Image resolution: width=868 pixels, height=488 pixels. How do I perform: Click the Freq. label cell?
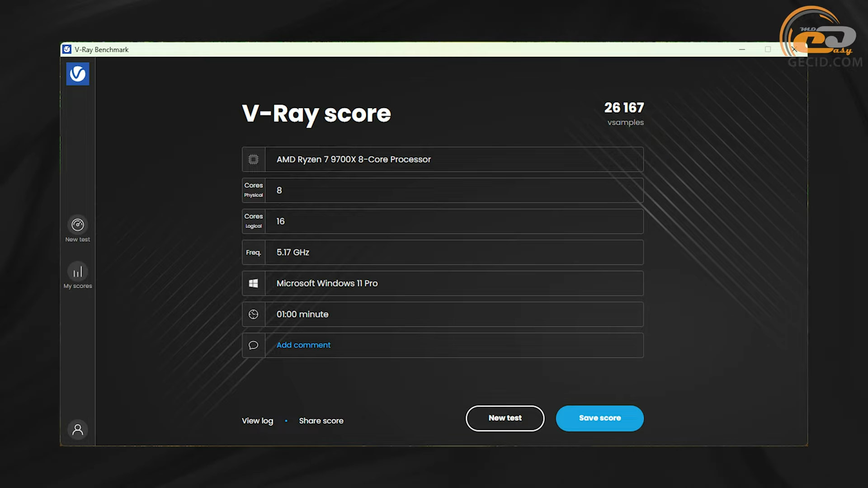(254, 252)
